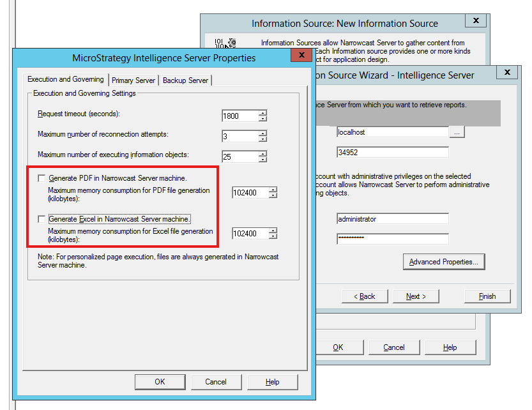532x410 pixels.
Task: Decrease the Request timeout value
Action: (x=263, y=119)
